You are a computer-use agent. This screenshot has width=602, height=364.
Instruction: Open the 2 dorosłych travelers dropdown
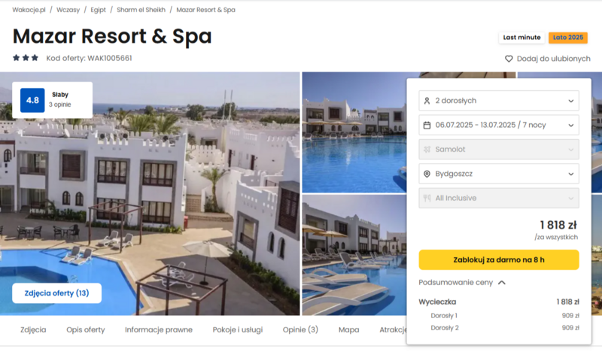(499, 101)
